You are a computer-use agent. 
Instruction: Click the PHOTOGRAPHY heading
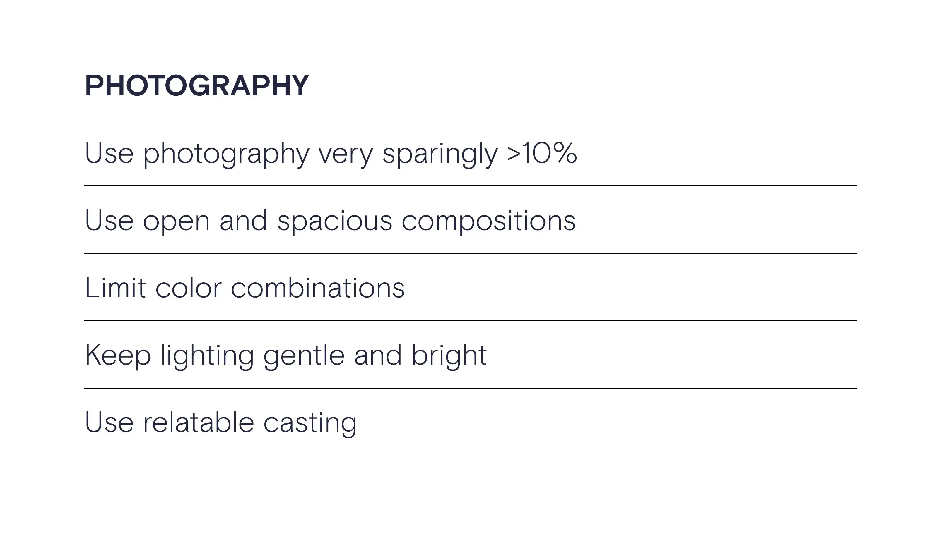[197, 86]
